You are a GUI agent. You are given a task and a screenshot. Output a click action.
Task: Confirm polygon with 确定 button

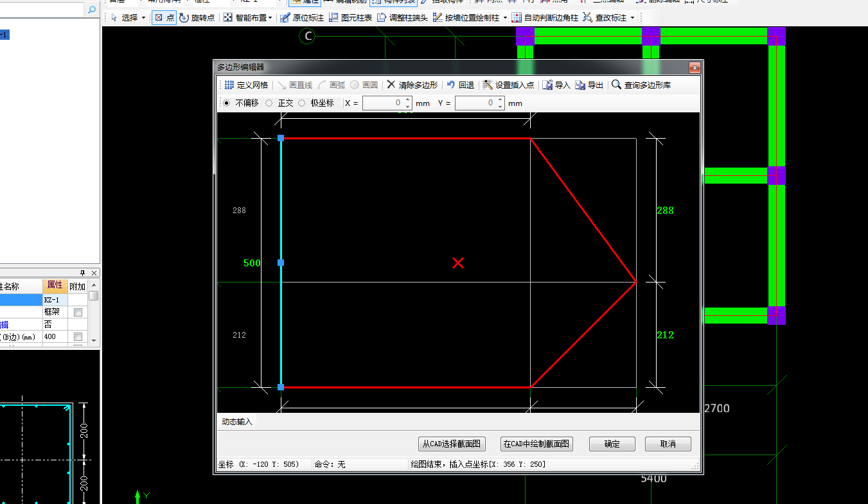click(612, 444)
